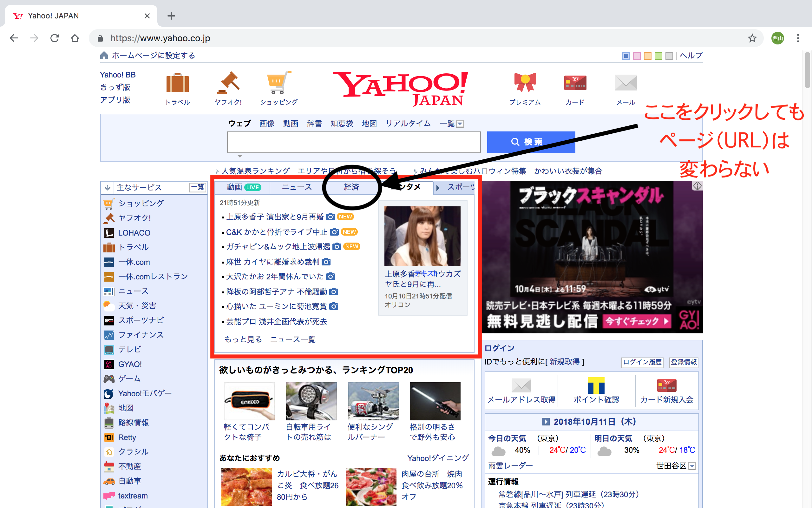Open the 西山 profile avatar

point(778,38)
